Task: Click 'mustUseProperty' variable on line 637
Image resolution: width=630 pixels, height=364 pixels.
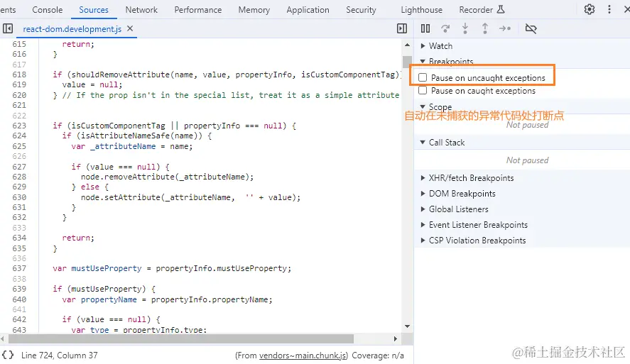Action: pos(107,268)
